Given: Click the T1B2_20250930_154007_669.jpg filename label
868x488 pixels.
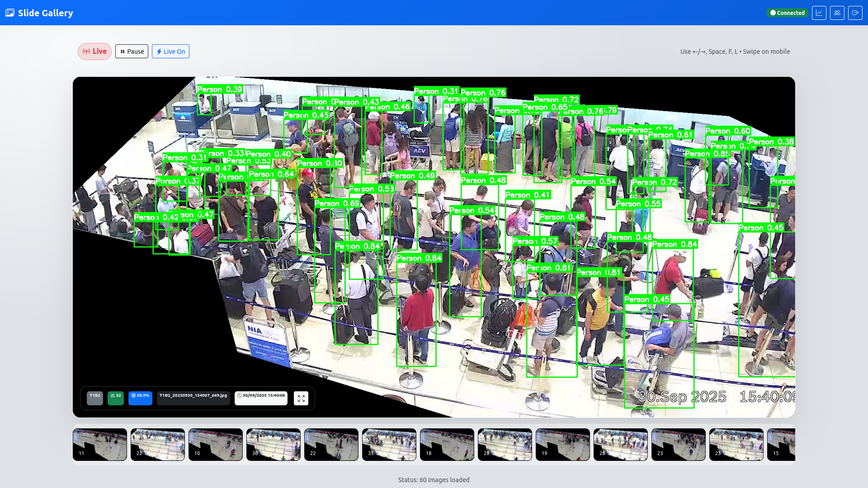Looking at the screenshot, I should (193, 398).
